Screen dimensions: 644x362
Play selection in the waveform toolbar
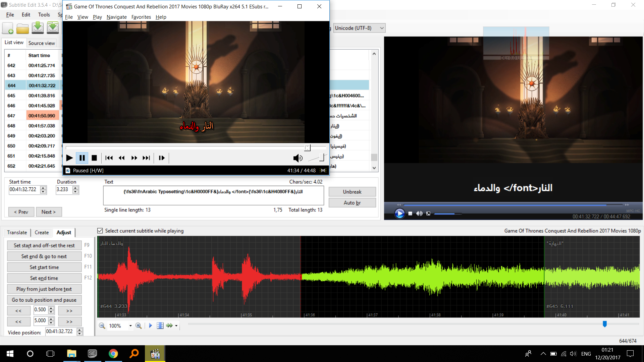coord(150,325)
